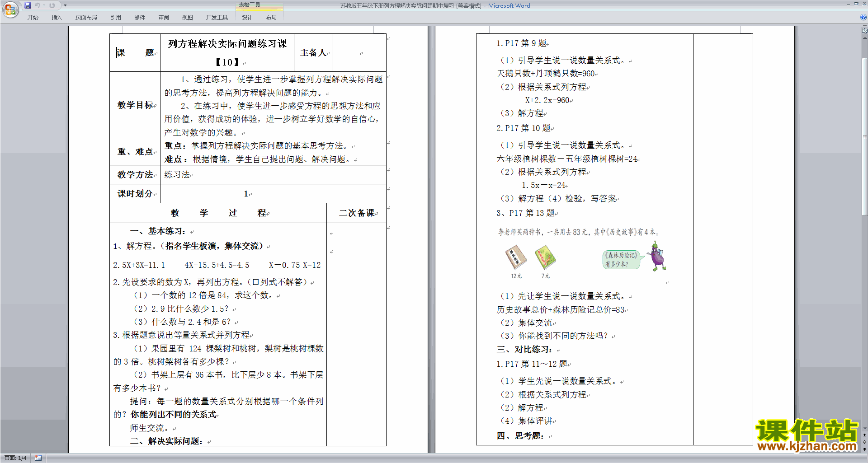This screenshot has width=868, height=463.
Task: Toggle the ruler icon above the vertical scrollbar
Action: tap(865, 31)
